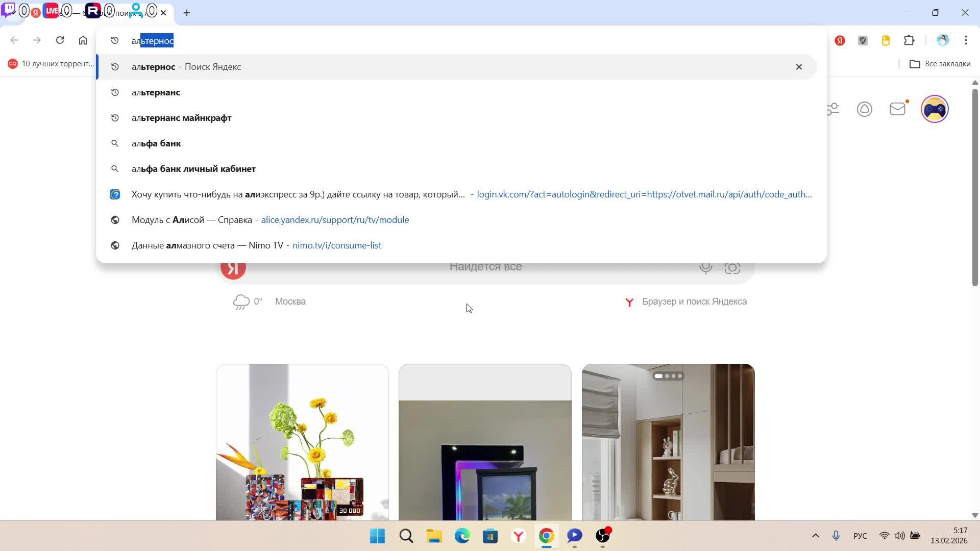
Task: Open the Alice assistant icon
Action: coord(864,109)
